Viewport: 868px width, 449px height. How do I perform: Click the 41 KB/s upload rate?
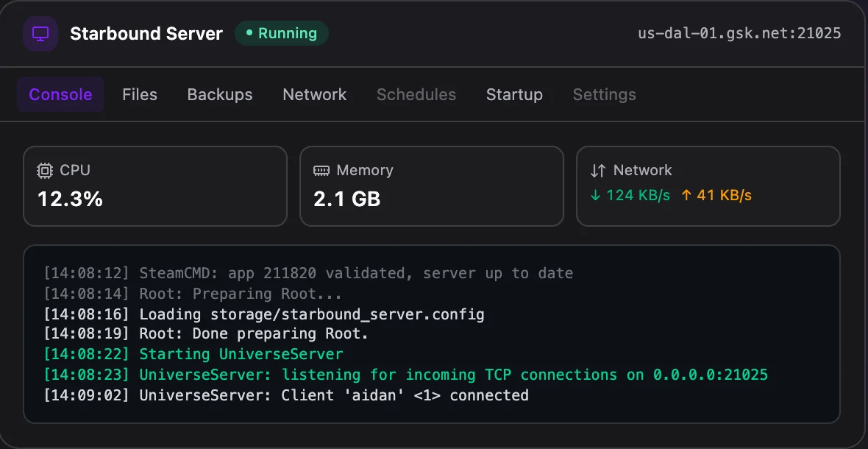(724, 196)
